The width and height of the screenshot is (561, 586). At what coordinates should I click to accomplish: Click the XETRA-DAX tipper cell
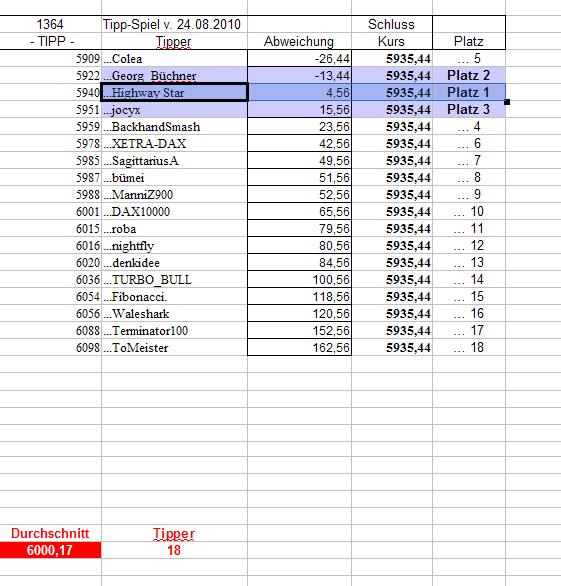pos(174,144)
